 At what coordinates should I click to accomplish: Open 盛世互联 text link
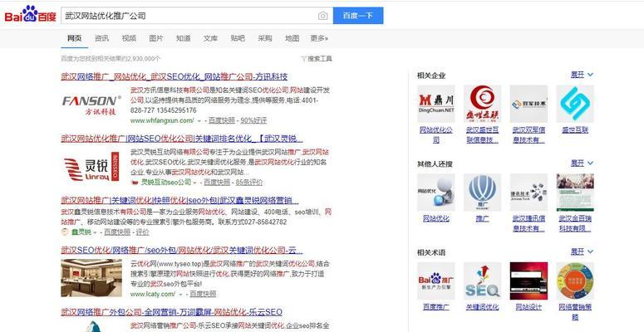coord(575,129)
